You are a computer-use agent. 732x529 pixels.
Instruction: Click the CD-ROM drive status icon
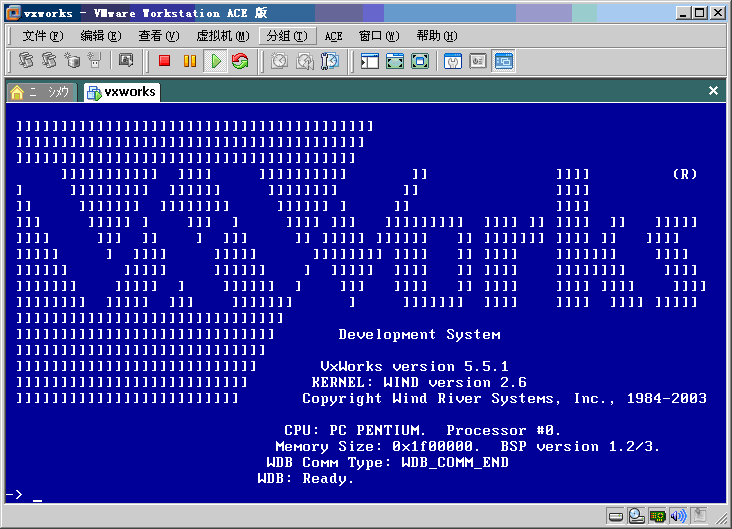coord(636,516)
